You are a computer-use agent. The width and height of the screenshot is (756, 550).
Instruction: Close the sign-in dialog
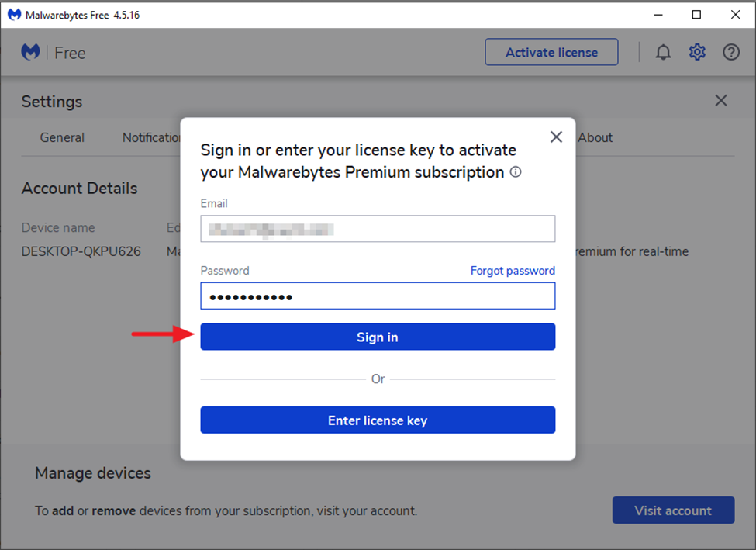[556, 137]
